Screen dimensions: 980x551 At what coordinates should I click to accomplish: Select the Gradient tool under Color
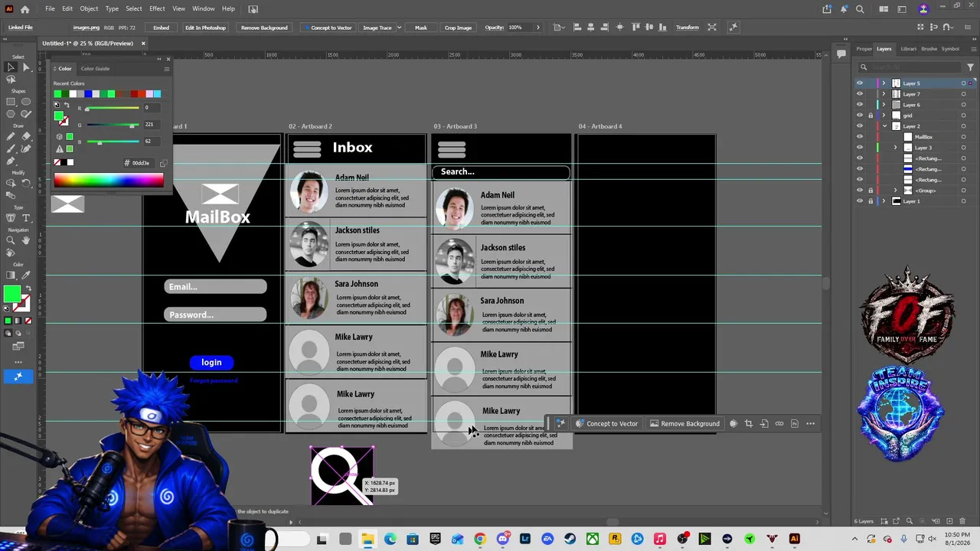(x=11, y=275)
